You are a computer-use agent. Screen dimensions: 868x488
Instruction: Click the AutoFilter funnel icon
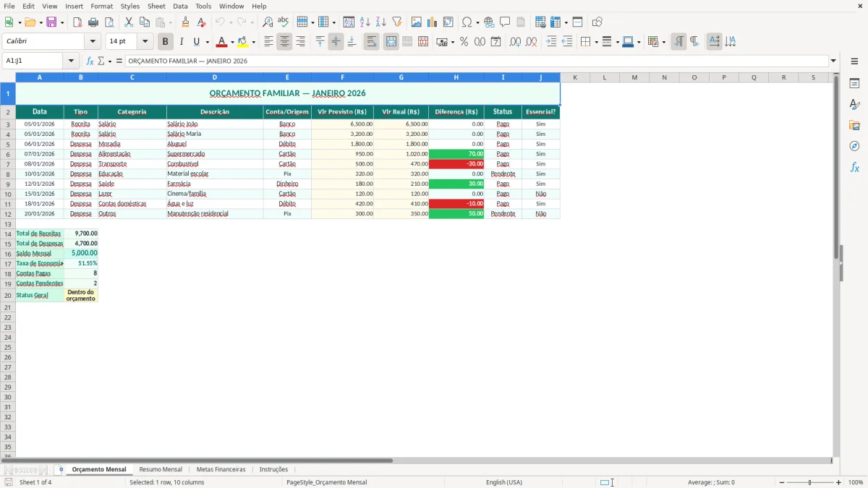pyautogui.click(x=397, y=22)
